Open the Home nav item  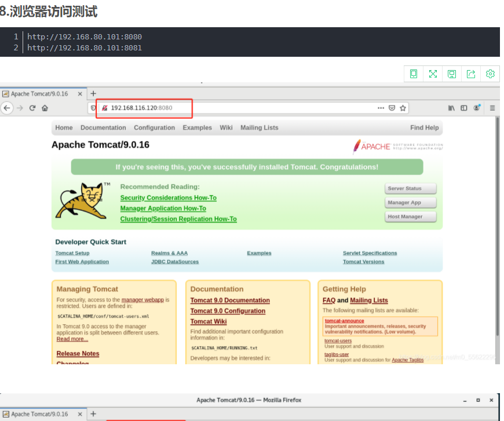(64, 127)
